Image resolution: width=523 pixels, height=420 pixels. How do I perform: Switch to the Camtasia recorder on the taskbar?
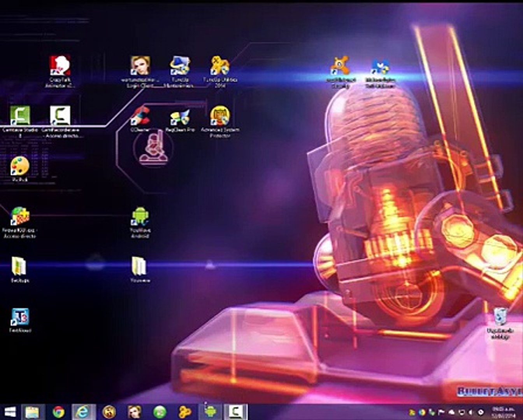pyautogui.click(x=236, y=412)
